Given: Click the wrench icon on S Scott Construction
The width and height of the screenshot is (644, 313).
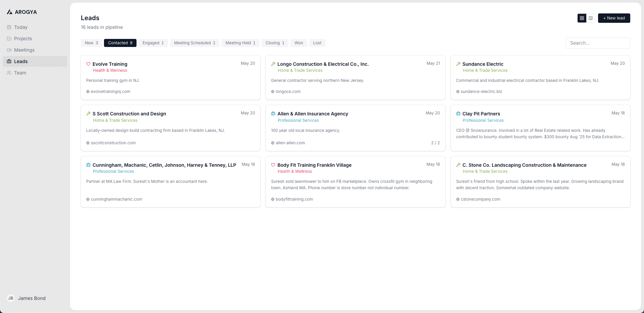Looking at the screenshot, I should pos(88,114).
